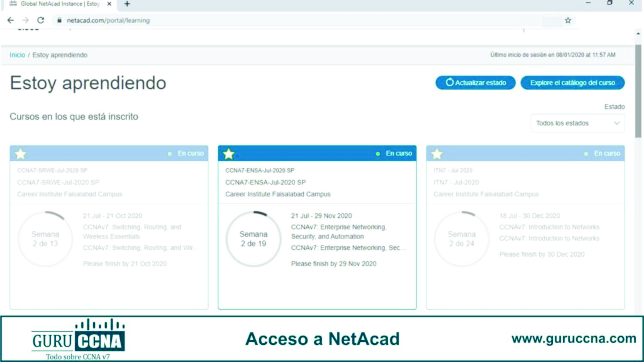Click the Actualizar estado button
Image resolution: width=644 pixels, height=362 pixels.
(x=475, y=83)
